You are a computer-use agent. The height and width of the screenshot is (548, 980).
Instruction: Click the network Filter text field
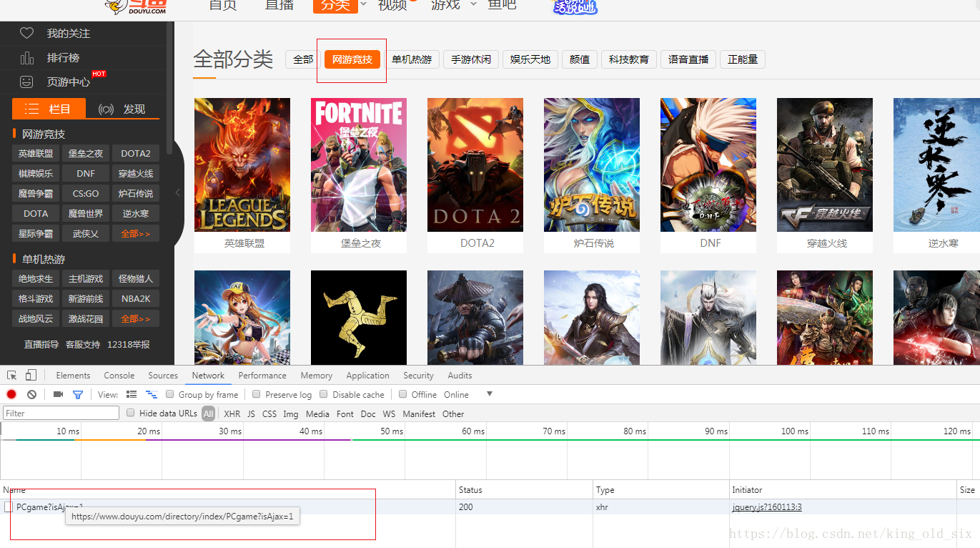(x=61, y=413)
